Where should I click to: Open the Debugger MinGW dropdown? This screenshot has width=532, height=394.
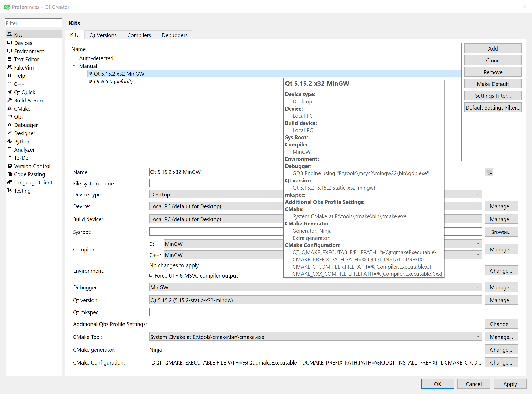click(x=315, y=287)
